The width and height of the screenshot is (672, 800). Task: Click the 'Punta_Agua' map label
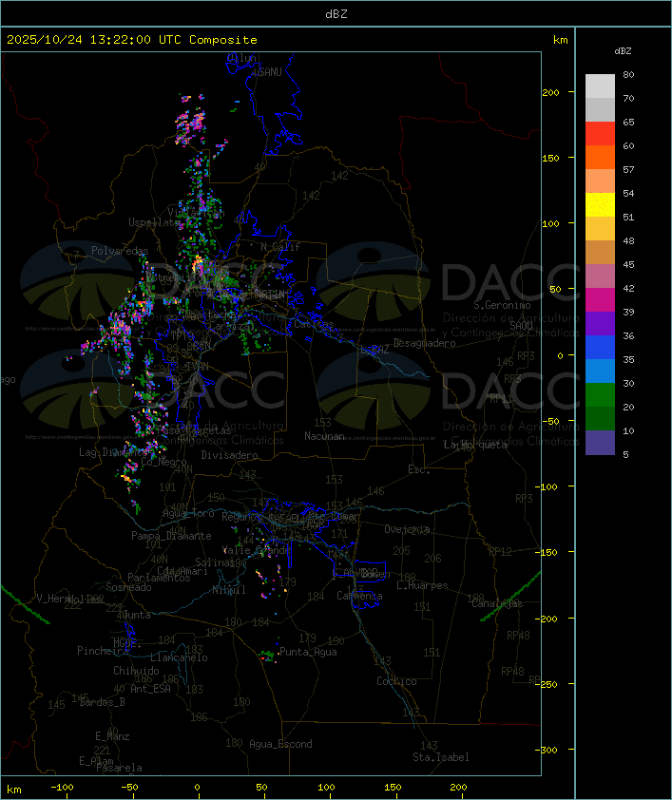[x=308, y=652]
